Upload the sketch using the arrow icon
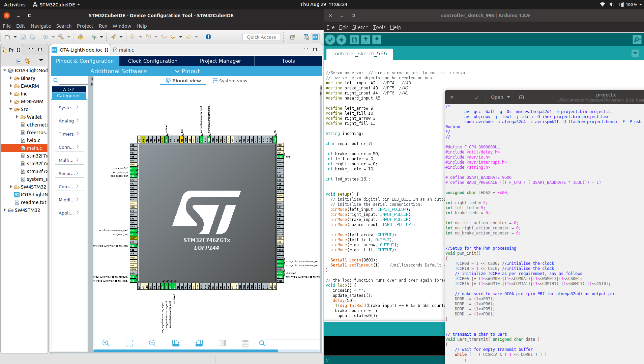 (342, 39)
